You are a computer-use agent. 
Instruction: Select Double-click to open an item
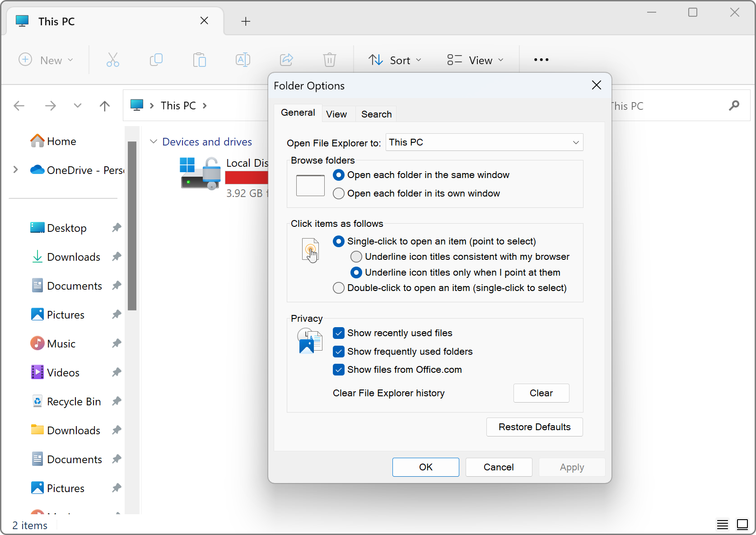[339, 288]
